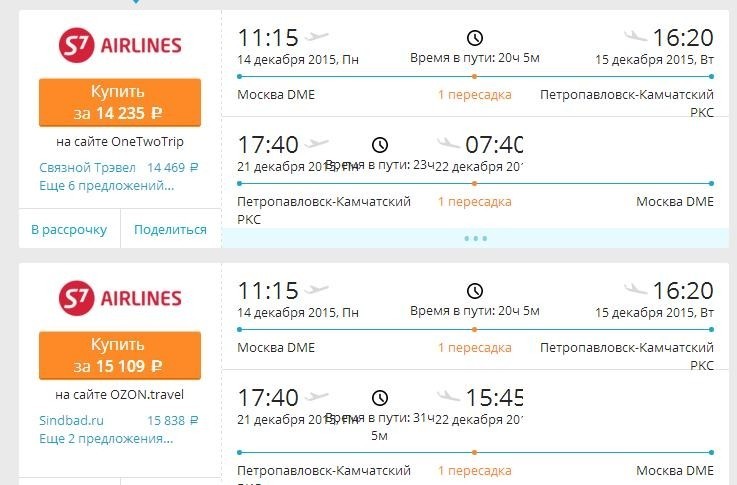The width and height of the screenshot is (737, 485).
Task: Click the clock icon next to 07:40 arrival
Action: (380, 145)
